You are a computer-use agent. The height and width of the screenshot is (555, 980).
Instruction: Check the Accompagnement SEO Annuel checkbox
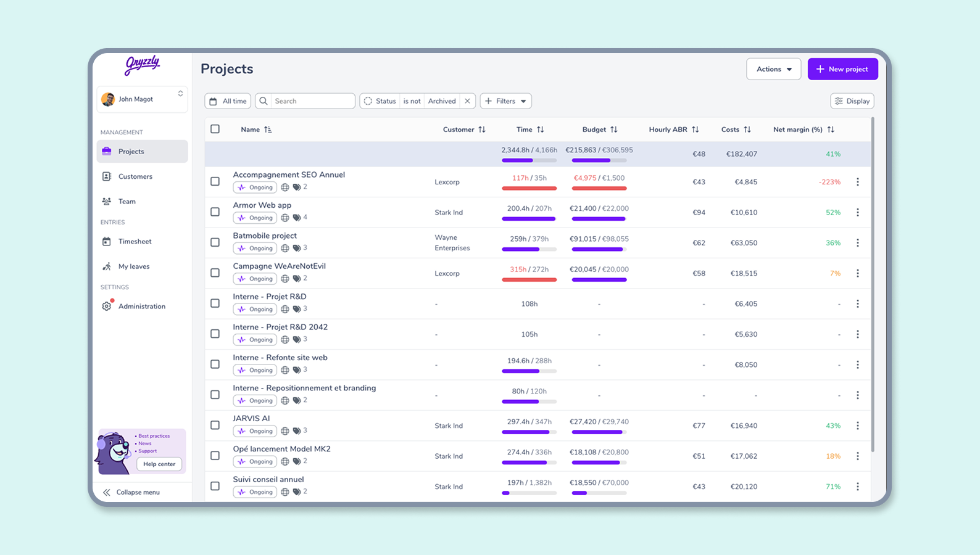pos(215,181)
